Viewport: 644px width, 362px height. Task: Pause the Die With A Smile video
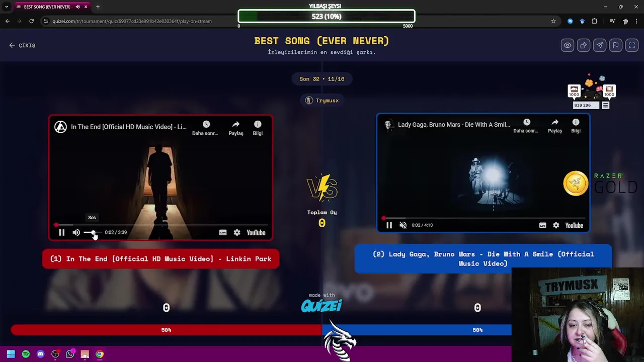(389, 225)
